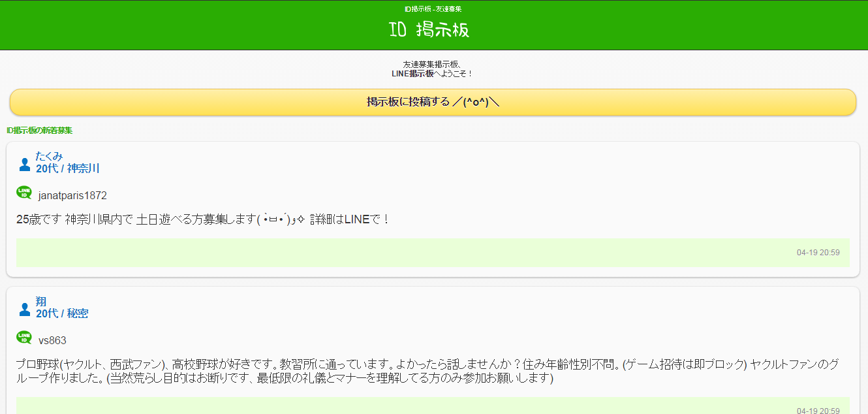Click the 04-19 20:59 timestamp in たくみ's post
Image resolution: width=868 pixels, height=414 pixels.
pos(818,253)
